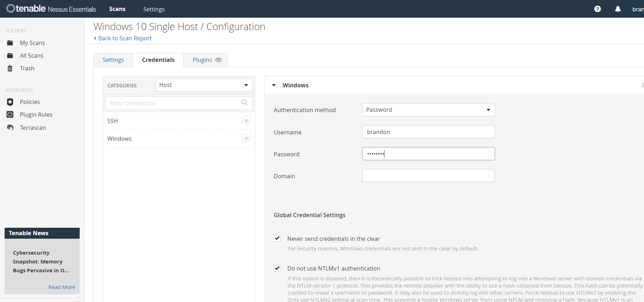
Task: Click the infinity icon beside Windows credential
Action: click(246, 138)
